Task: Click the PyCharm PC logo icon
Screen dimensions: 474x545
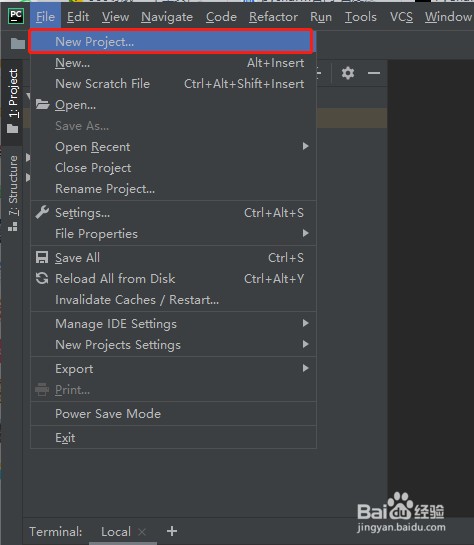Action: (16, 16)
